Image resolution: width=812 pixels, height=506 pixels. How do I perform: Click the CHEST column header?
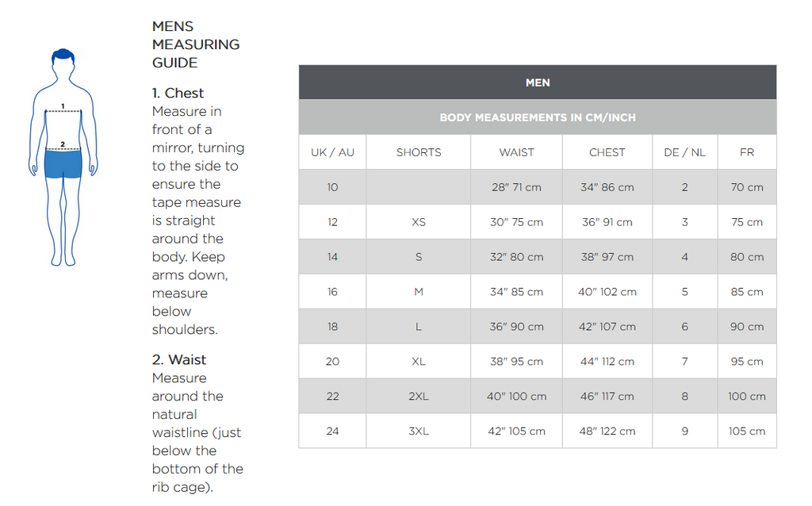607,152
